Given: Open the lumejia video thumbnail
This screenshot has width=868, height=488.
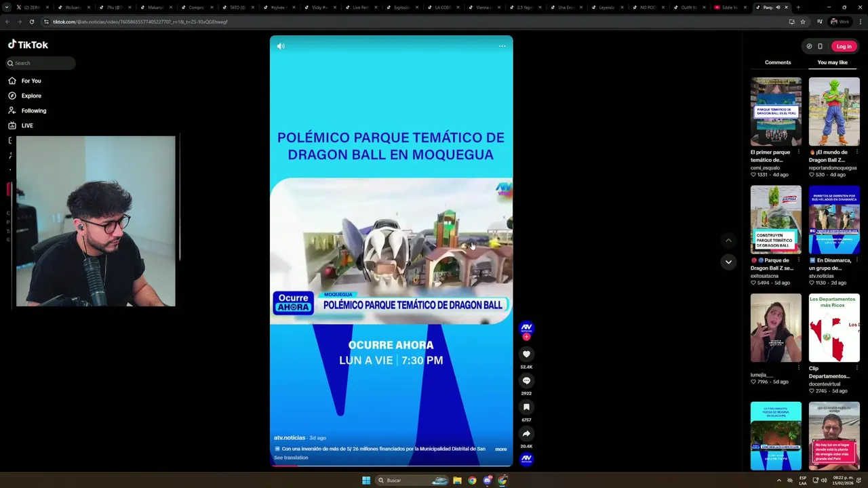Looking at the screenshot, I should pyautogui.click(x=776, y=328).
